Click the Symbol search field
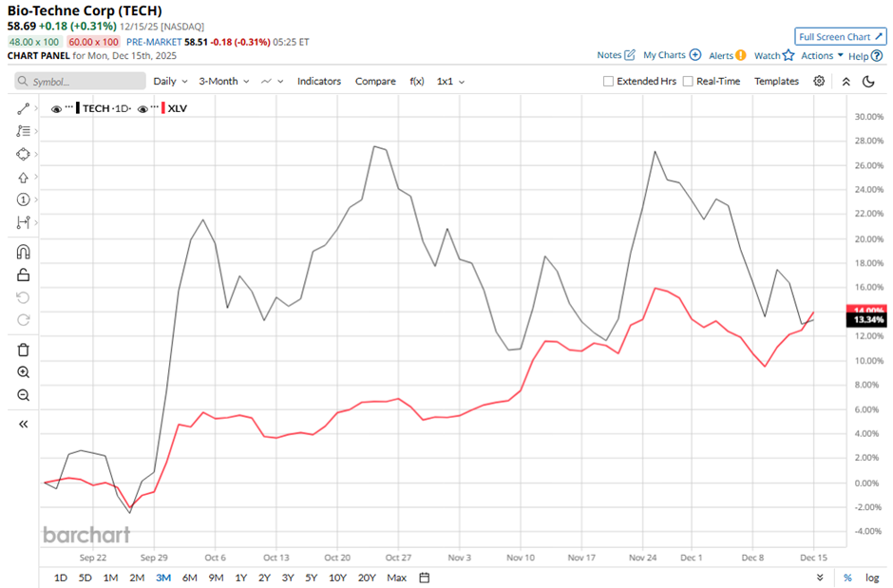 (81, 82)
